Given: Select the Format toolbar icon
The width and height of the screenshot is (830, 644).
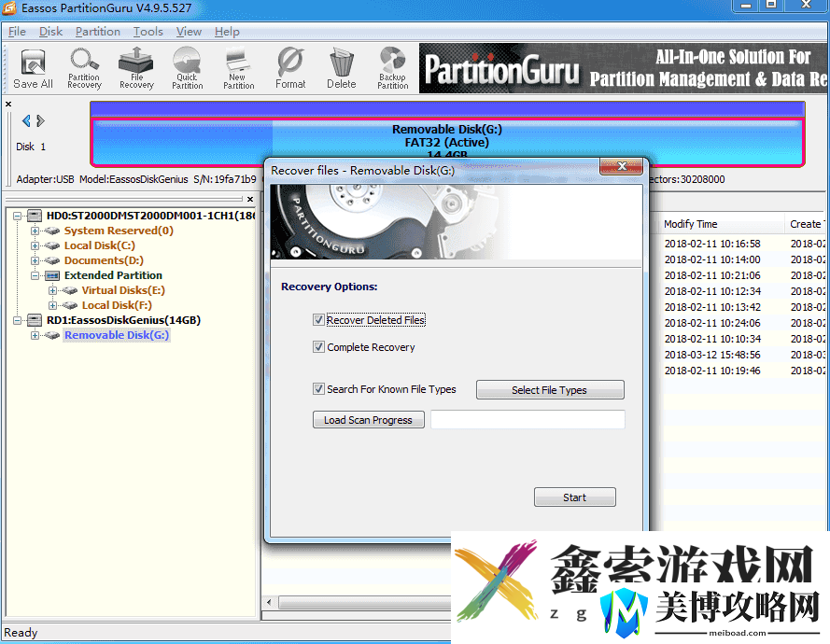Looking at the screenshot, I should [290, 68].
